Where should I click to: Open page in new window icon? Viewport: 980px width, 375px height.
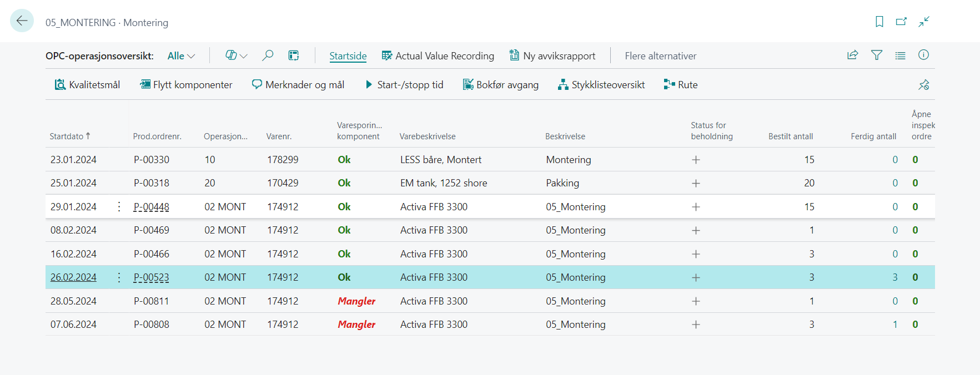pos(901,22)
